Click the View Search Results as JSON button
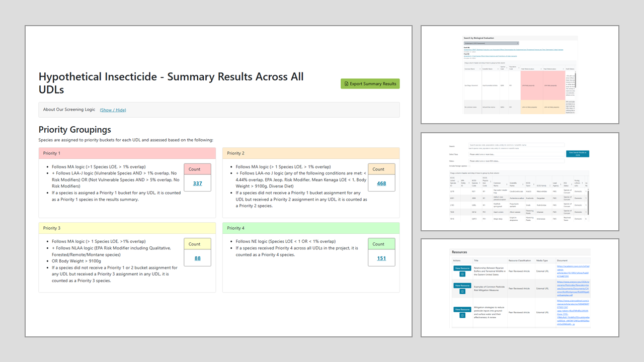 coord(577,154)
